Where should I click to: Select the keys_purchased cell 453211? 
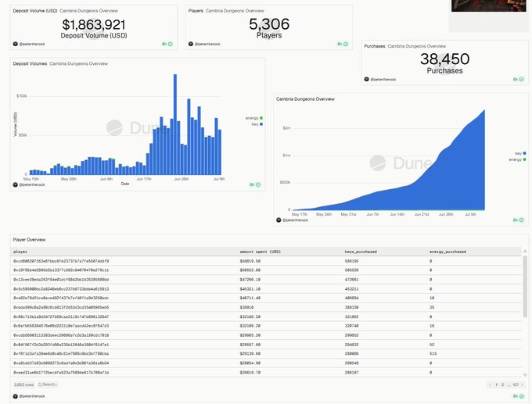pyautogui.click(x=351, y=289)
